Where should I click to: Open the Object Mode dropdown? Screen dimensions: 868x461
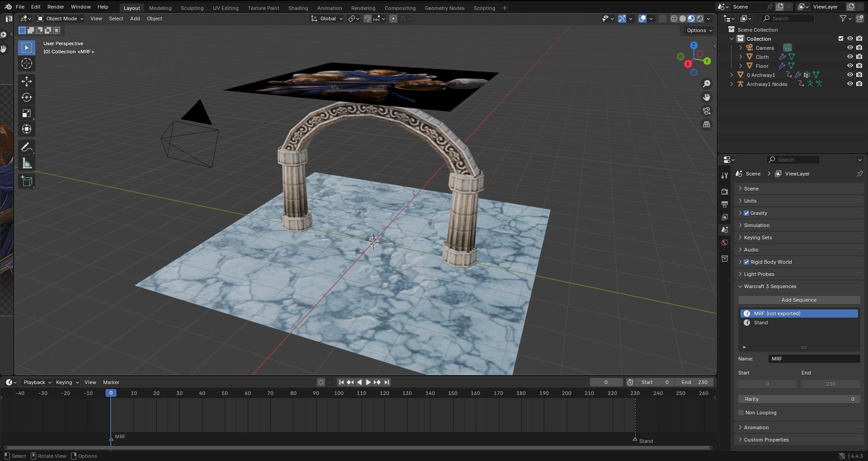click(x=61, y=19)
